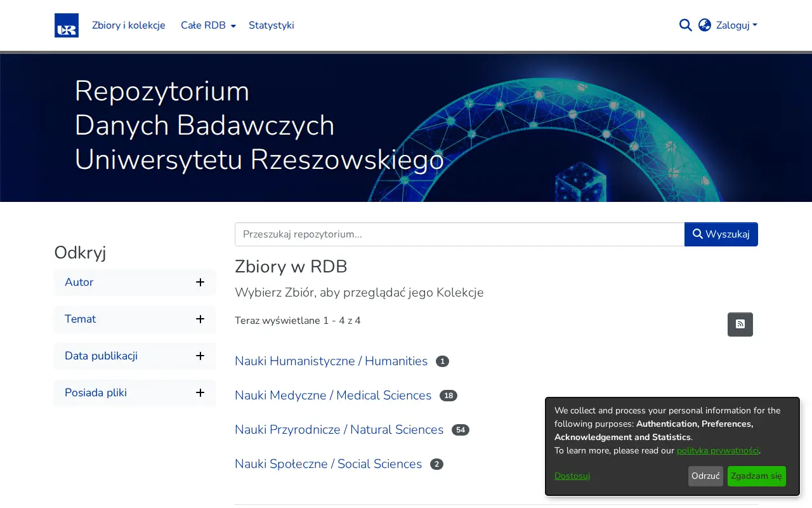Expand the Temat filter plus icon

[x=200, y=319]
